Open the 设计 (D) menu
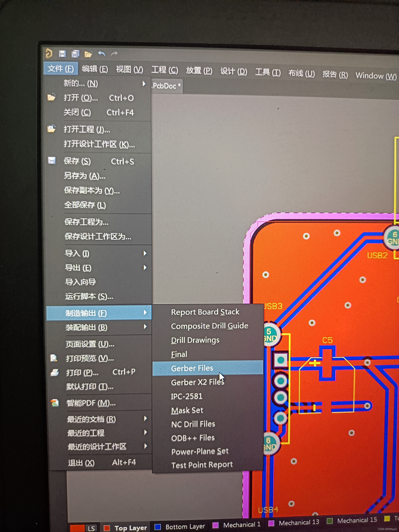 [234, 71]
